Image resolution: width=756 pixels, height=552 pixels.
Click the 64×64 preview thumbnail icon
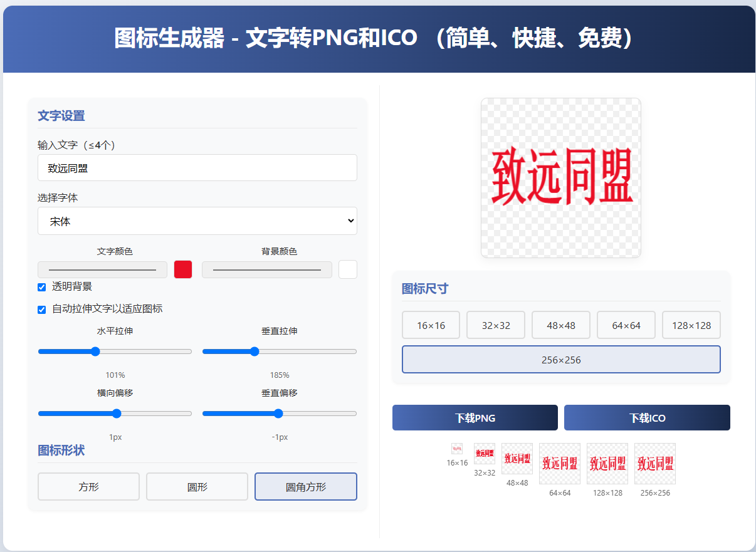click(560, 464)
